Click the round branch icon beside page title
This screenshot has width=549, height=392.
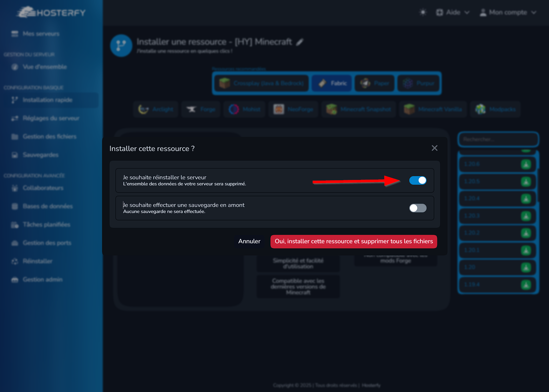coord(121,46)
